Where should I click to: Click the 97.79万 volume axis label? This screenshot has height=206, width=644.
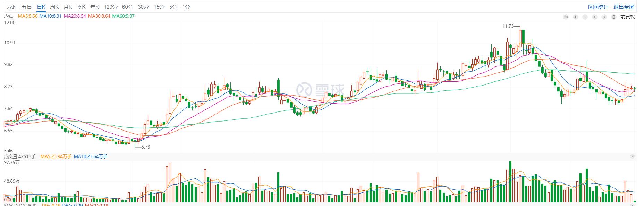coord(12,162)
